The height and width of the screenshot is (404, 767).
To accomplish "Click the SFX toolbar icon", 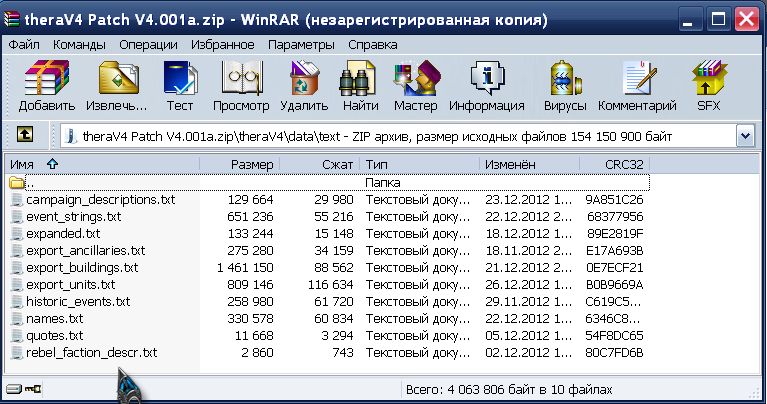I will (709, 78).
